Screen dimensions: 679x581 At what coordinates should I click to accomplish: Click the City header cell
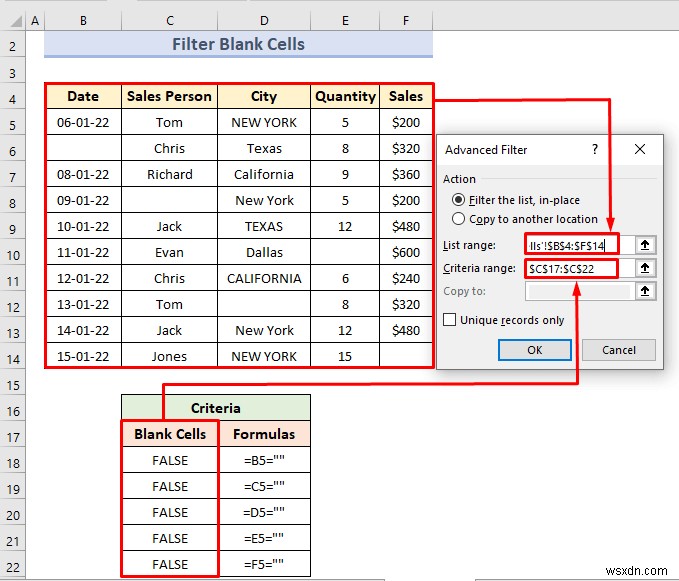[x=264, y=96]
